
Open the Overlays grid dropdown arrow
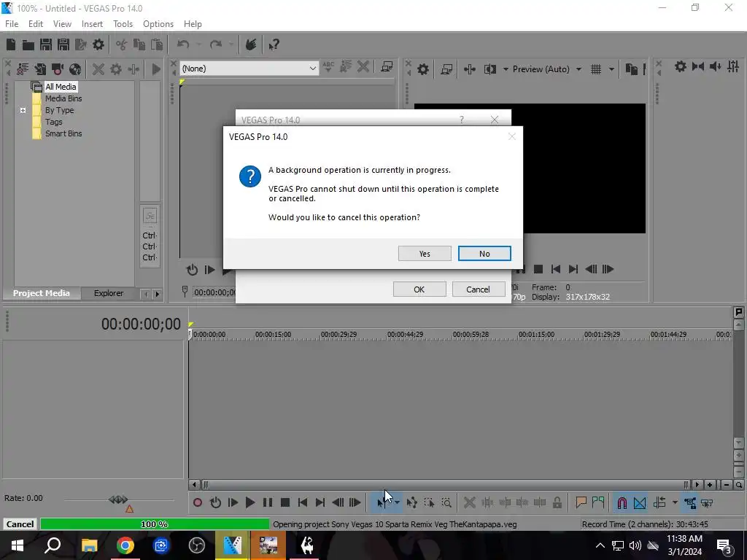611,69
